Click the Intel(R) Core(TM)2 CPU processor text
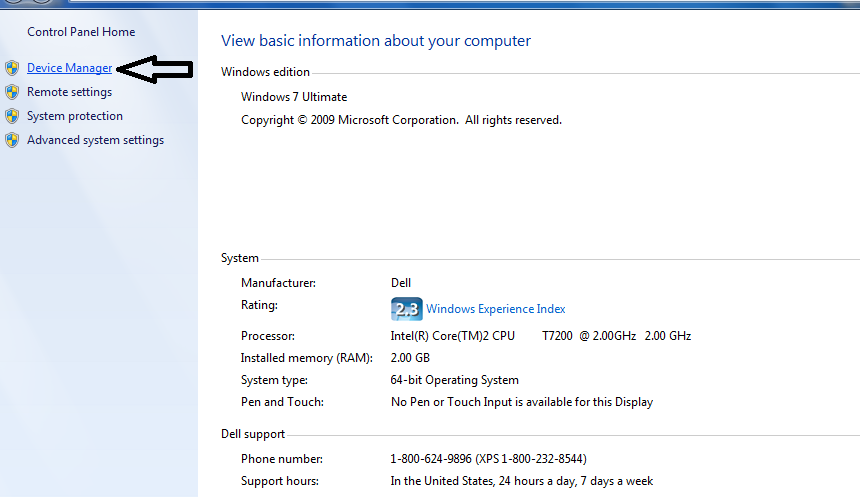Viewport: 860px width, 497px height. tap(452, 336)
